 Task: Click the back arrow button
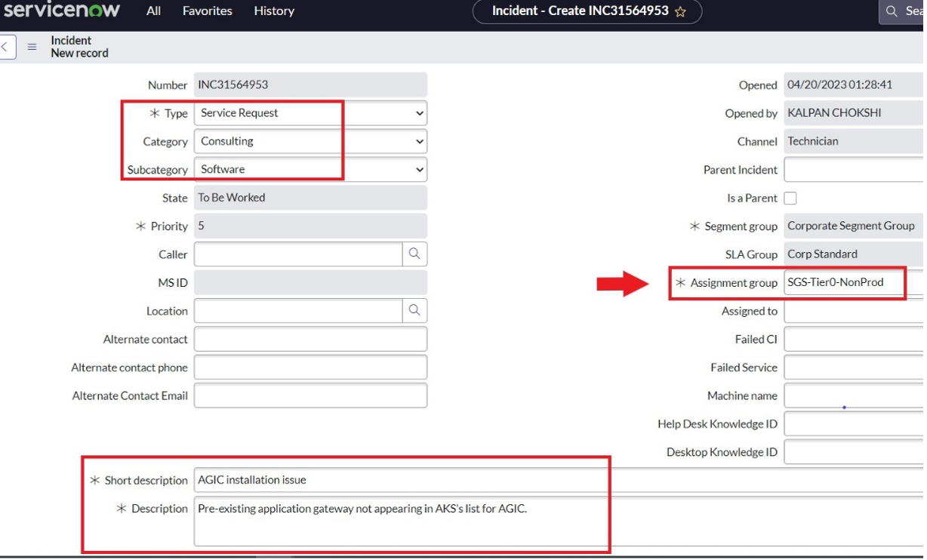(x=6, y=47)
